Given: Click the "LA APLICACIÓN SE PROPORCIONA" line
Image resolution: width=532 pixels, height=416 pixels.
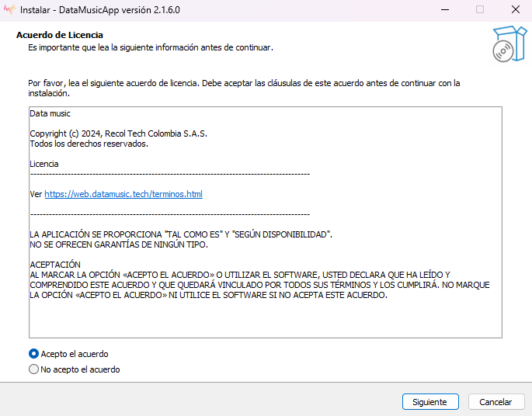Looking at the screenshot, I should tap(181, 234).
